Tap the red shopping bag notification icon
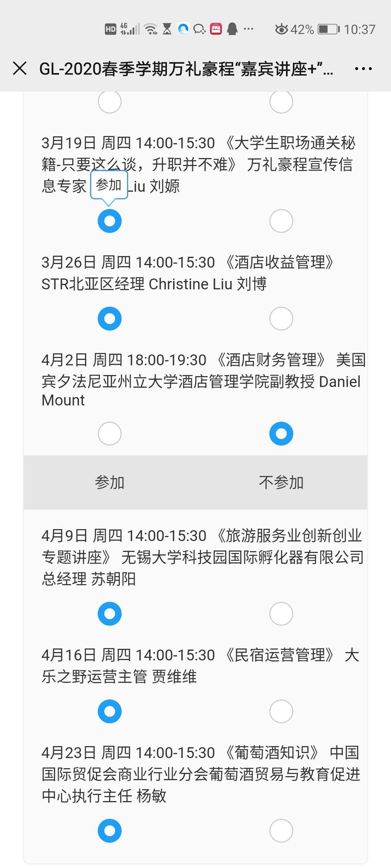The height and width of the screenshot is (868, 391). coord(216,29)
